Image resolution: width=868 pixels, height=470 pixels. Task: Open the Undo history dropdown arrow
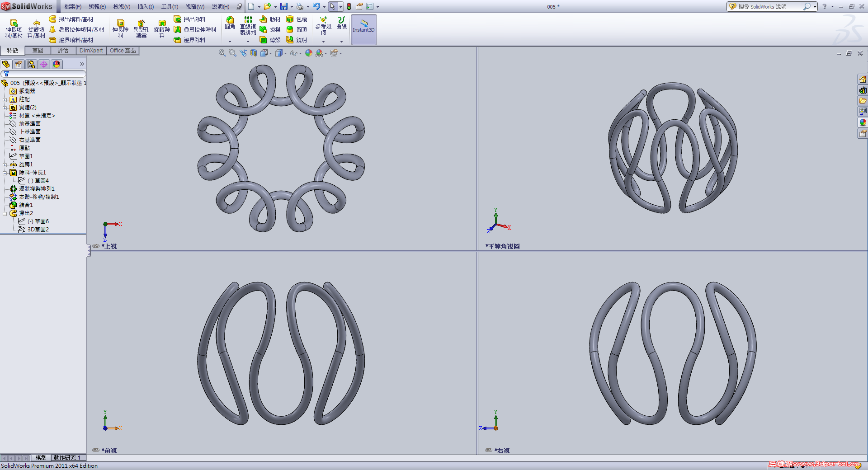[x=324, y=7]
